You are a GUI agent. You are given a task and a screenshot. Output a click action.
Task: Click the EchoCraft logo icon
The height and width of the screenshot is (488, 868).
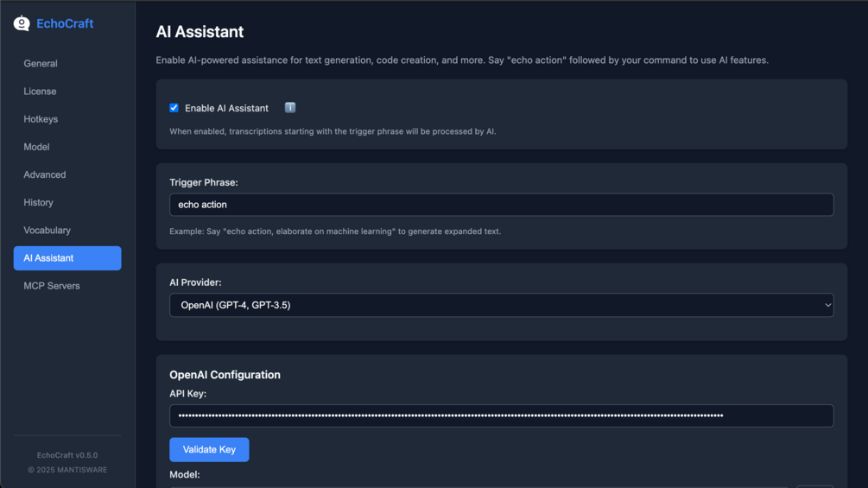22,23
